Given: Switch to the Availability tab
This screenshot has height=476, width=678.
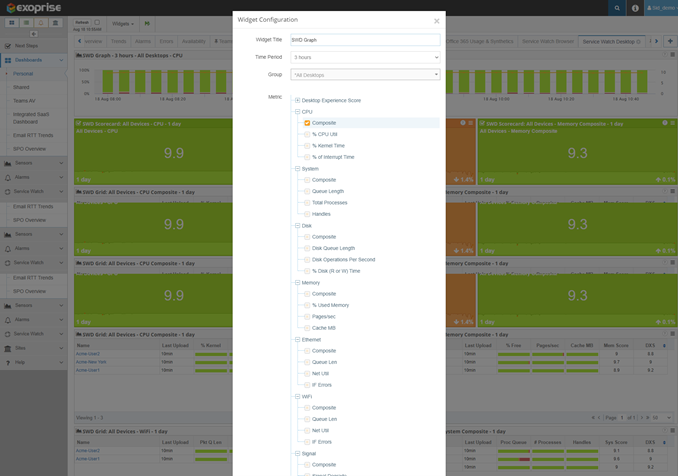Looking at the screenshot, I should pyautogui.click(x=194, y=42).
